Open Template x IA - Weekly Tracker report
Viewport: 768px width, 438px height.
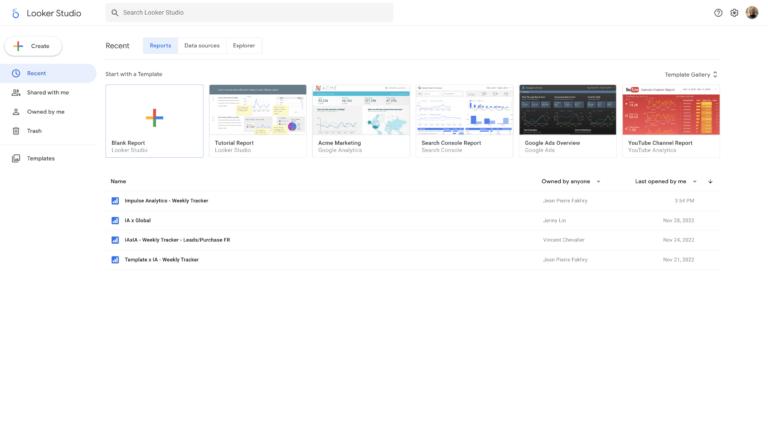(x=162, y=260)
